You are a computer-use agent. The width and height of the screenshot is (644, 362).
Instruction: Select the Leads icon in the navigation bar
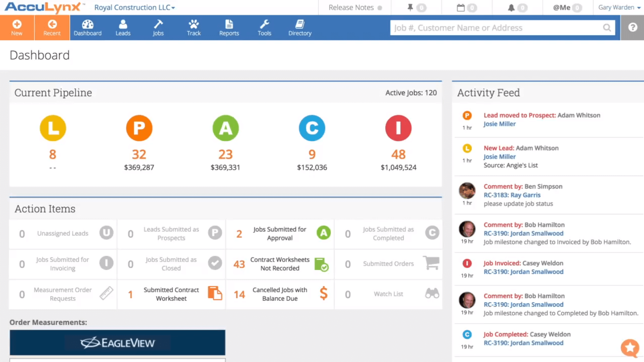point(123,27)
